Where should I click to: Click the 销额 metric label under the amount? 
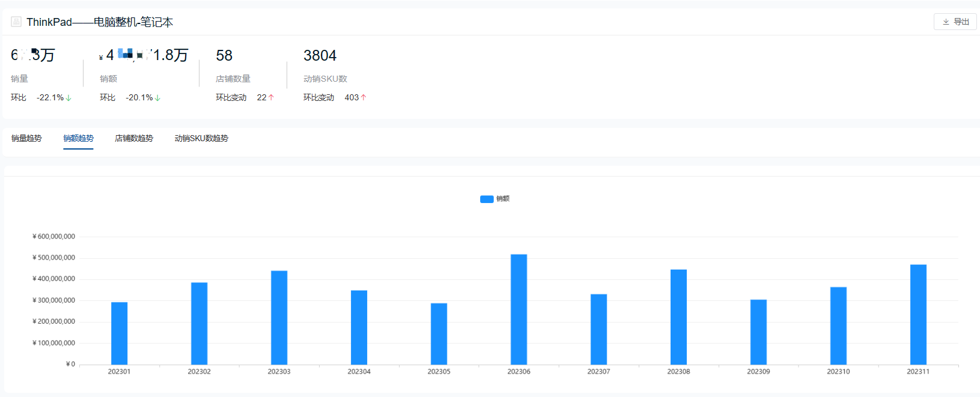click(108, 79)
